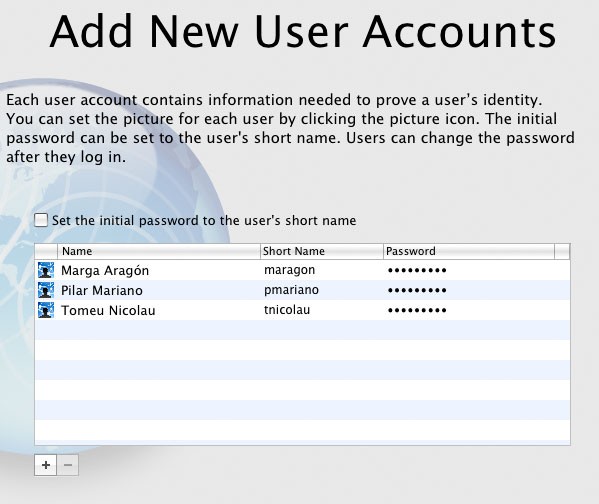Select the name Marga Aragón
This screenshot has height=504, width=599.
pos(105,271)
